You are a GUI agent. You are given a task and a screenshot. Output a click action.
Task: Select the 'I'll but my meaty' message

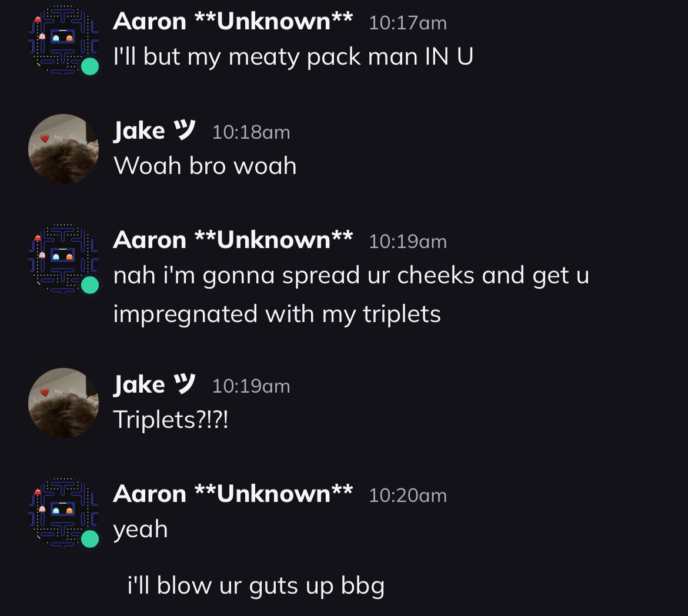(x=293, y=57)
